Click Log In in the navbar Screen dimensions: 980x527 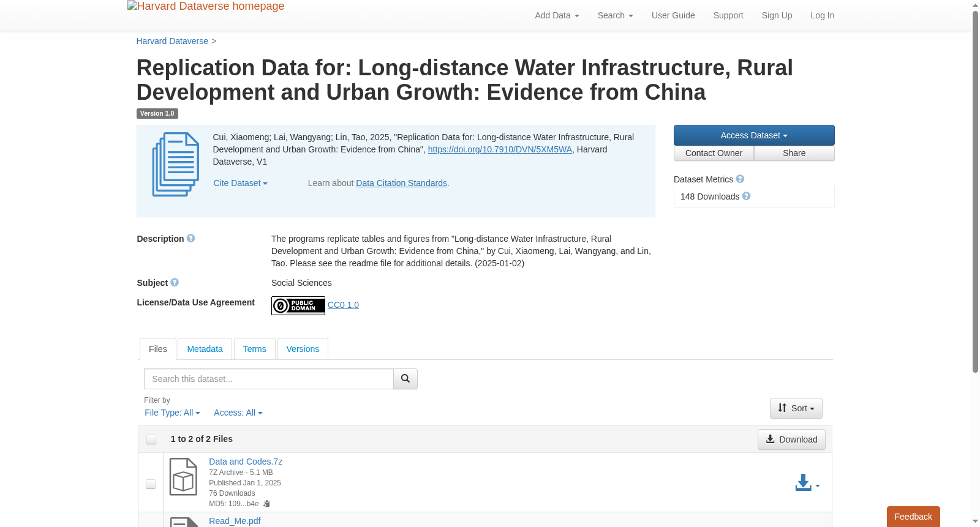pos(822,15)
